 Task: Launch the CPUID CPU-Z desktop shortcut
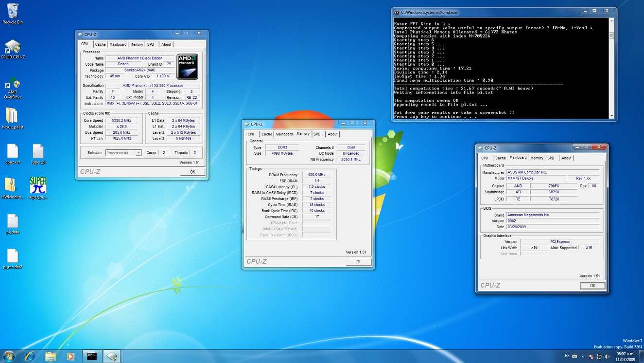point(13,50)
